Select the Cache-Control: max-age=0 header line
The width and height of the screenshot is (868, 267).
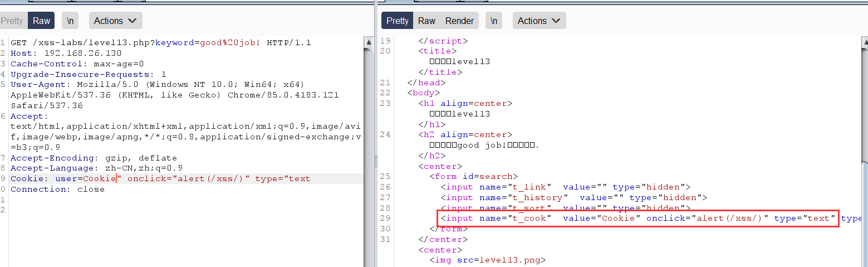(77, 64)
